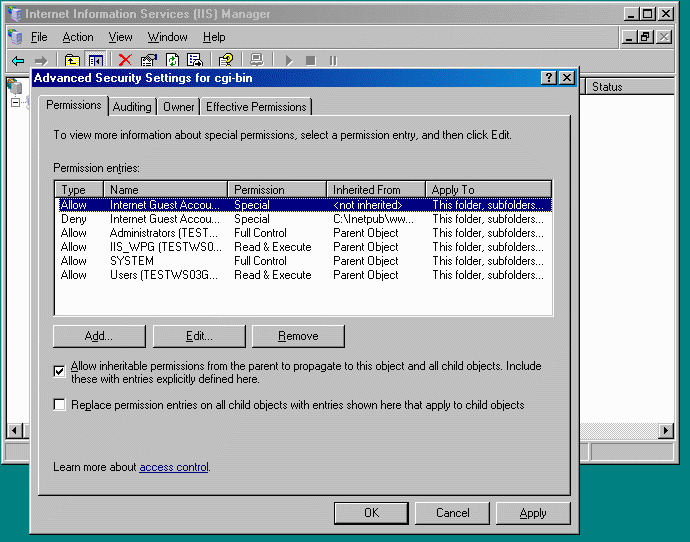The image size is (690, 542).
Task: Click the Help question mark toolbar icon
Action: pos(226,60)
